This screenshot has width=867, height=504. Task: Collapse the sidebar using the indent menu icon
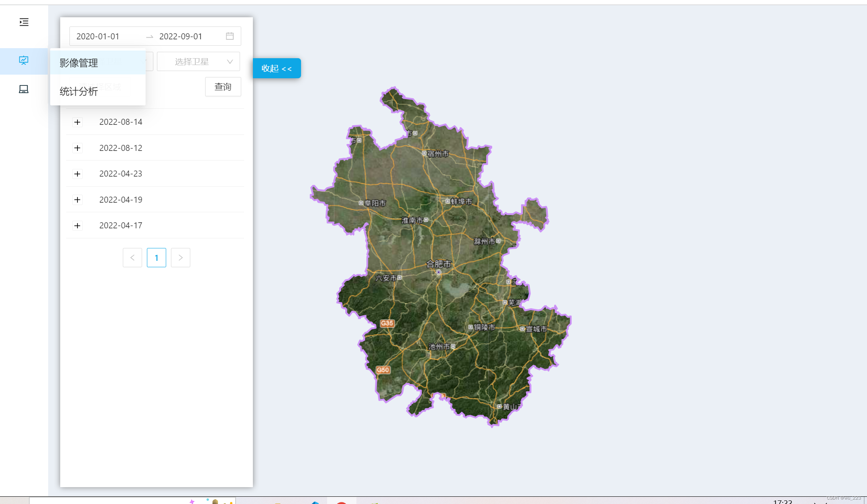[x=24, y=22]
